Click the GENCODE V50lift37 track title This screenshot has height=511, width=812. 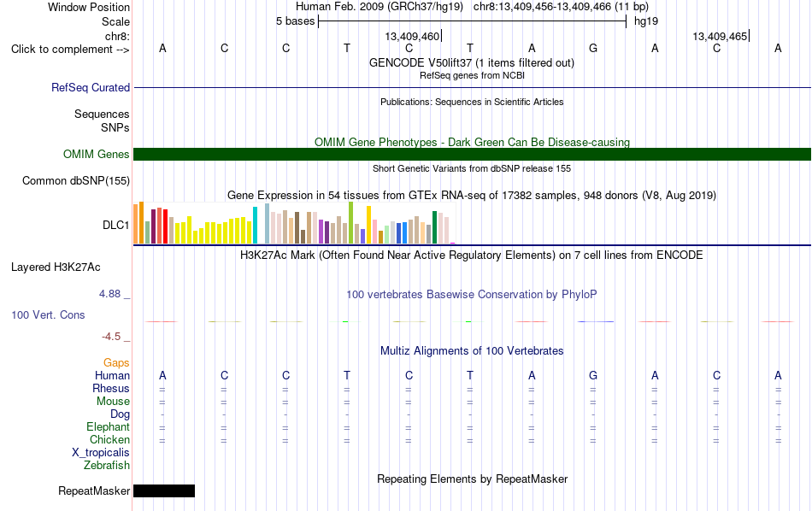471,62
